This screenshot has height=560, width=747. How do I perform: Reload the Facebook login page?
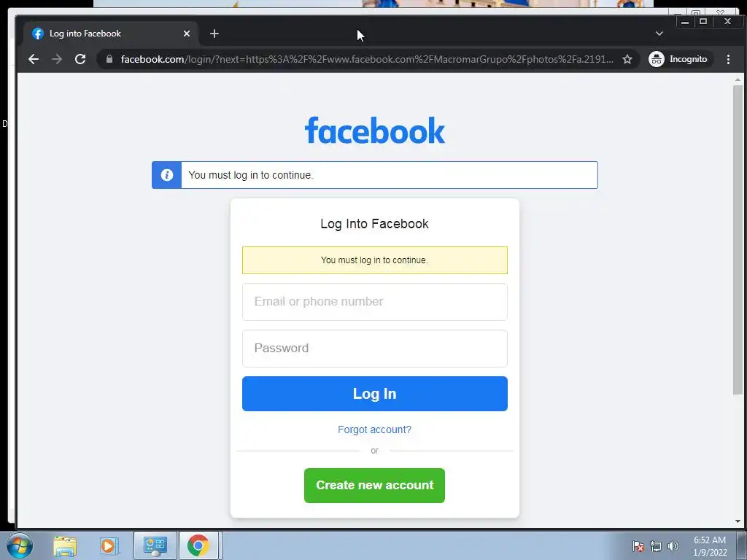[80, 59]
